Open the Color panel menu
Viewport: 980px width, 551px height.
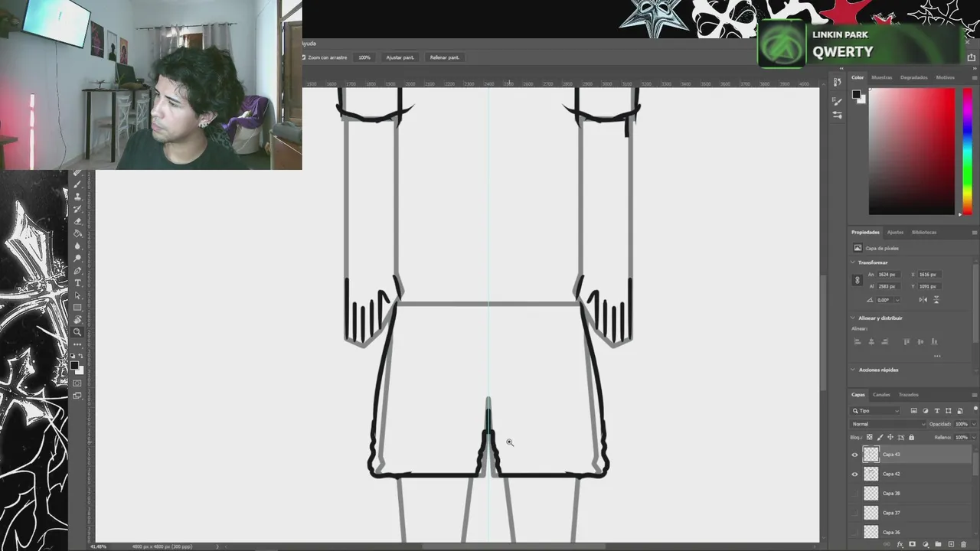974,77
